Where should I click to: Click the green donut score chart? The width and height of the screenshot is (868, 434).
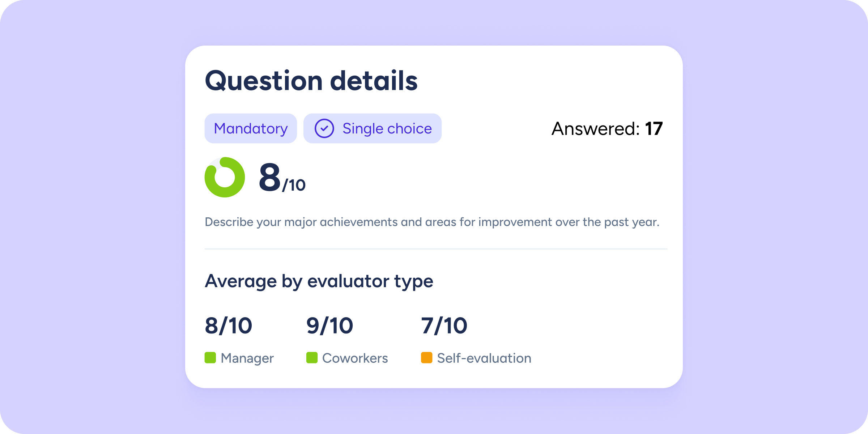(225, 177)
